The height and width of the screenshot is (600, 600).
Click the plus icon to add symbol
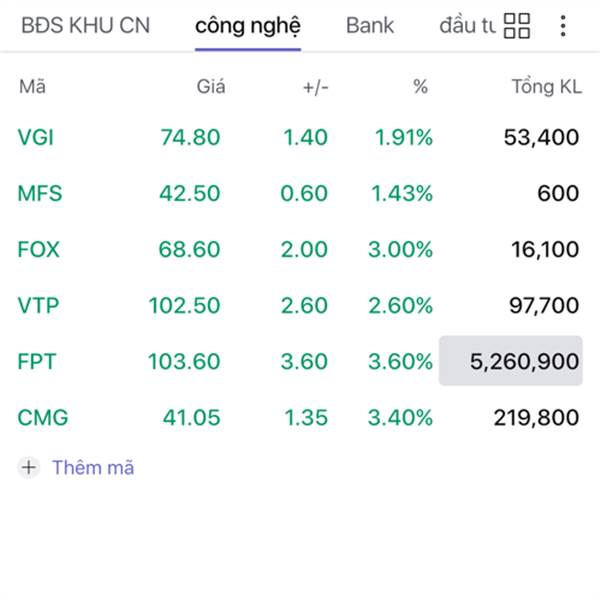point(29,467)
